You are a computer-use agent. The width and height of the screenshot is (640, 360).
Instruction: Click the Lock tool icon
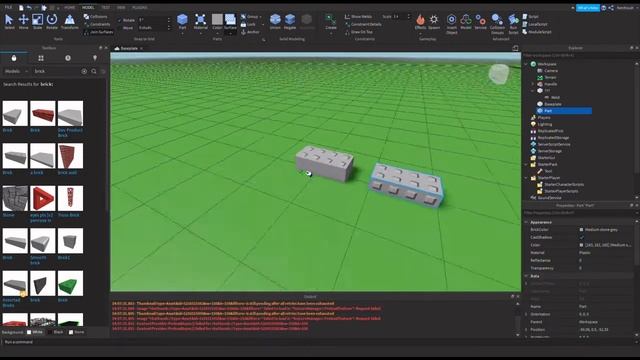click(x=243, y=24)
